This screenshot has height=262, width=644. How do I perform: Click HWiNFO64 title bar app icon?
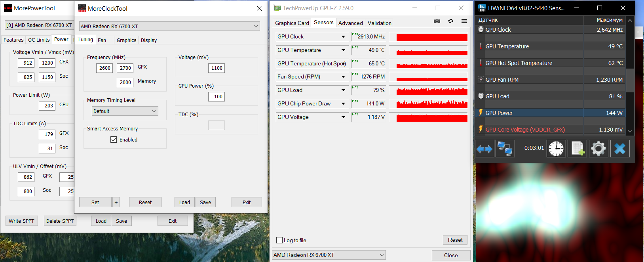(x=482, y=8)
